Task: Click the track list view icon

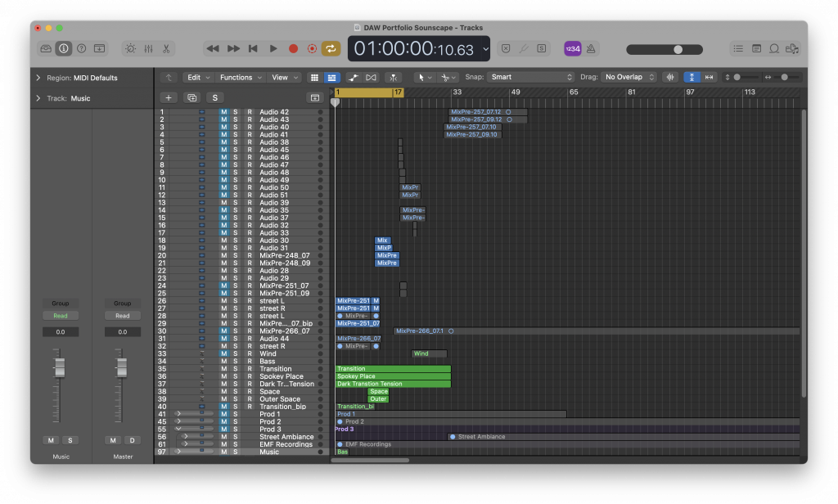Action: point(332,78)
